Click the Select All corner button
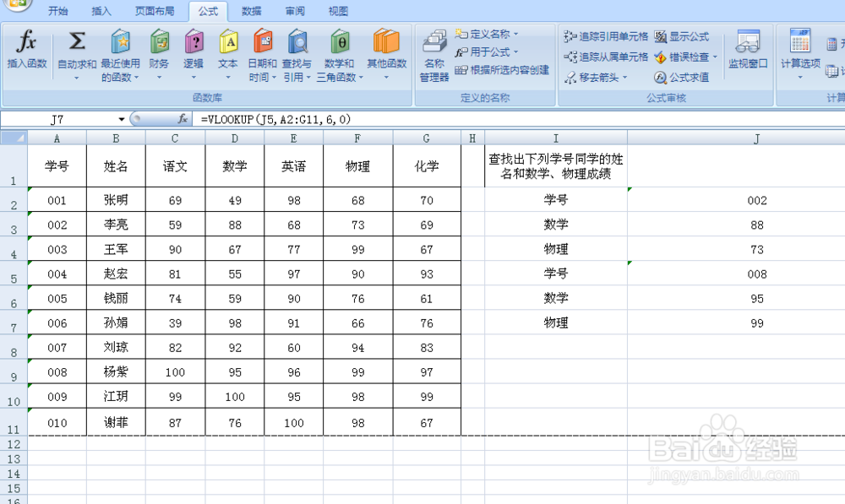 [x=14, y=138]
